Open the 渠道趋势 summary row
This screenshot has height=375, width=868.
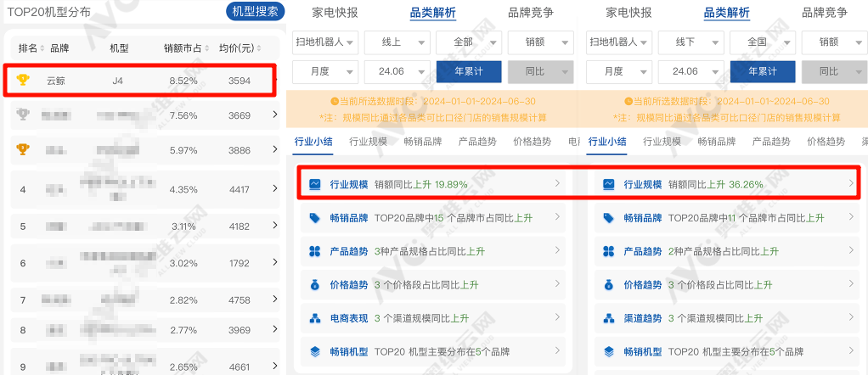pyautogui.click(x=728, y=318)
